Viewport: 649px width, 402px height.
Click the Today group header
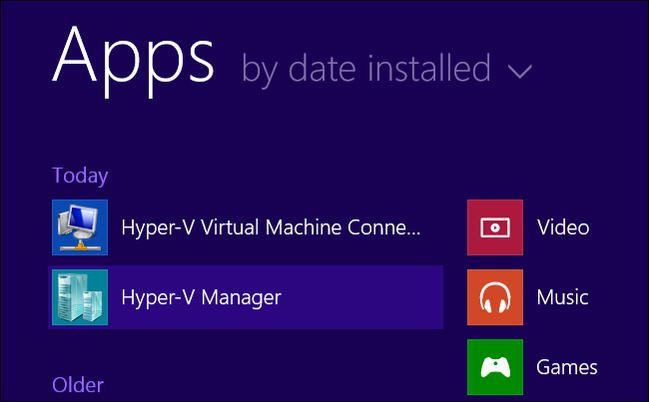click(x=80, y=176)
